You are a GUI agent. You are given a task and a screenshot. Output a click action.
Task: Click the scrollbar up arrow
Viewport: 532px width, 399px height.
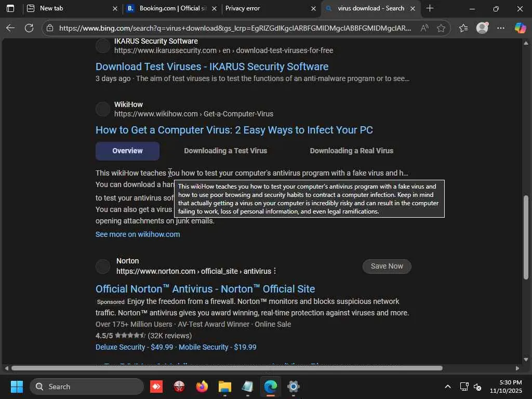click(526, 43)
